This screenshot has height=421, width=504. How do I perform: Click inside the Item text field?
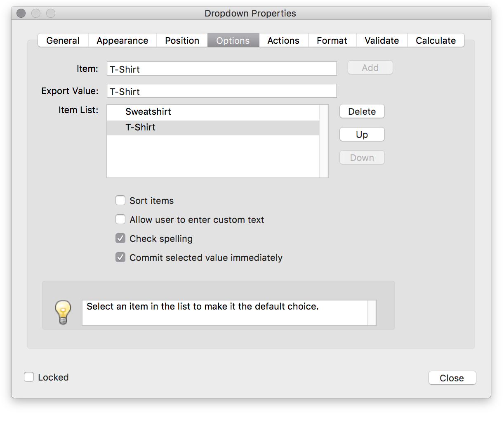click(221, 69)
